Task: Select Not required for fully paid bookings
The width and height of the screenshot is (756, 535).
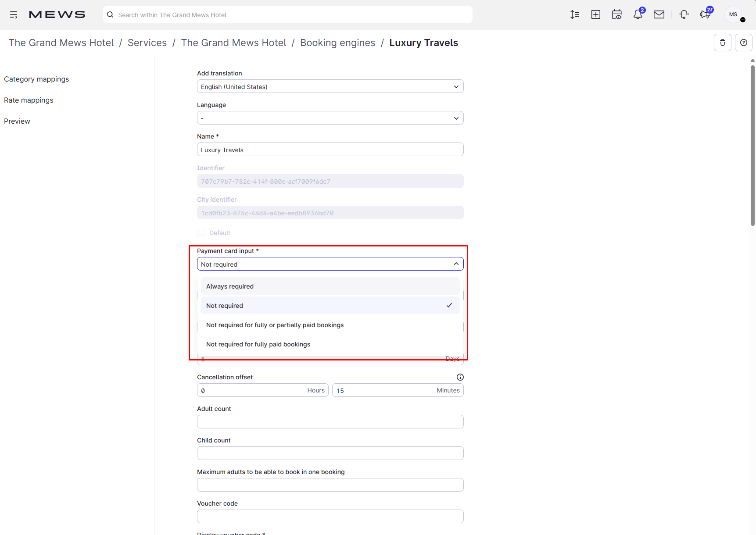Action: point(330,344)
